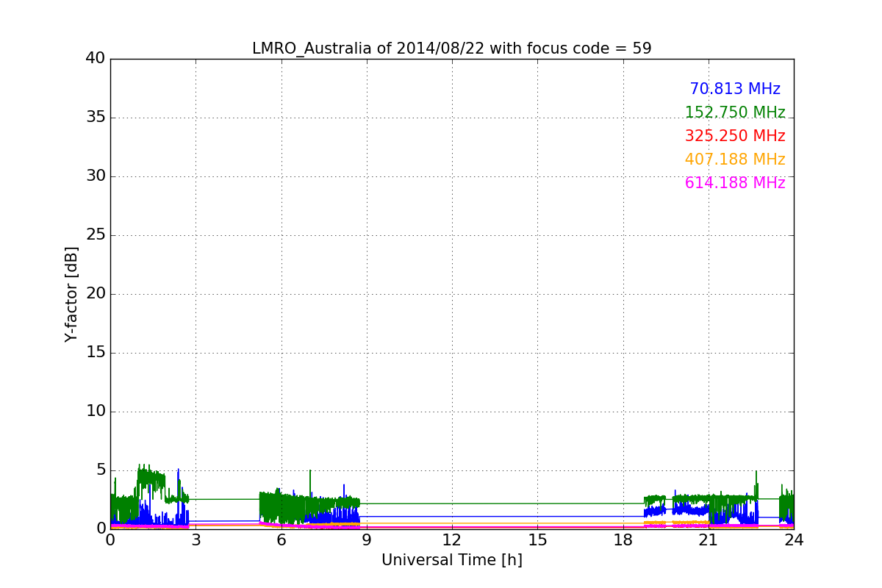Click y-axis tick label 40
This screenshot has width=882, height=588.
click(96, 59)
